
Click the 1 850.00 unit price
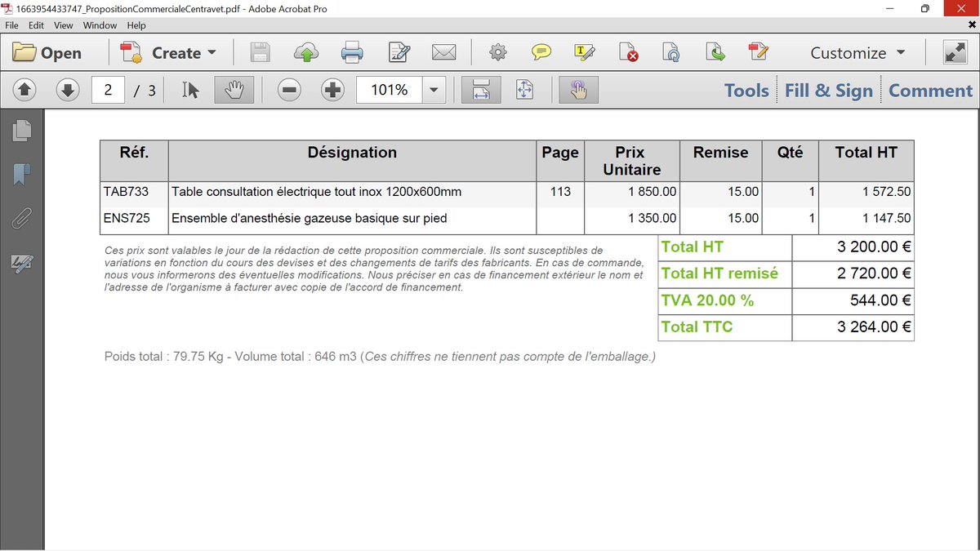click(652, 192)
